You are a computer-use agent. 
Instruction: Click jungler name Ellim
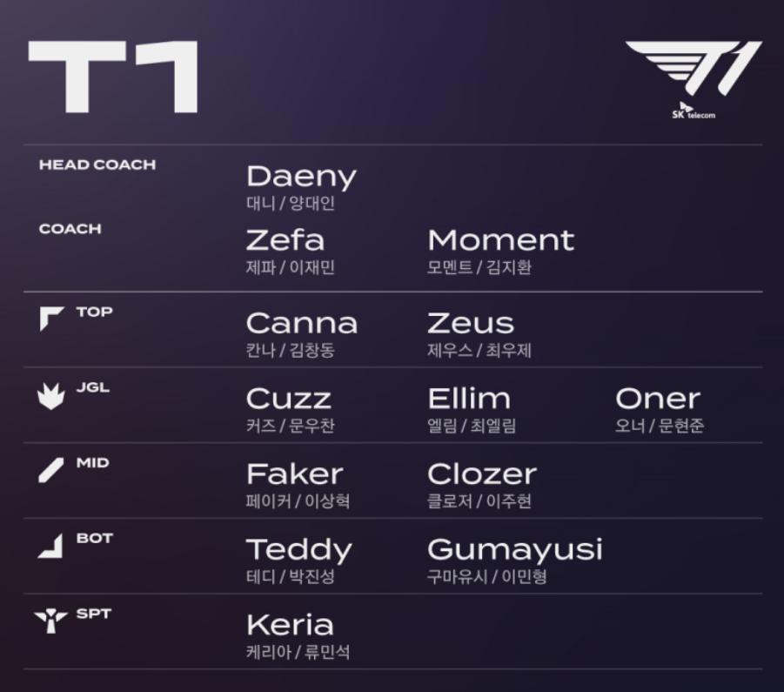tap(469, 399)
